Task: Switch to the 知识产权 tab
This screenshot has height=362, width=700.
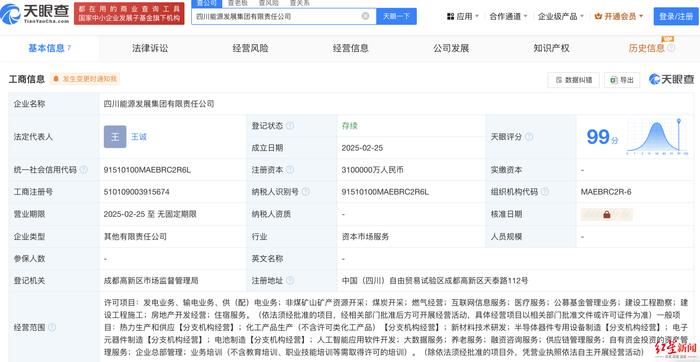Action: (551, 48)
